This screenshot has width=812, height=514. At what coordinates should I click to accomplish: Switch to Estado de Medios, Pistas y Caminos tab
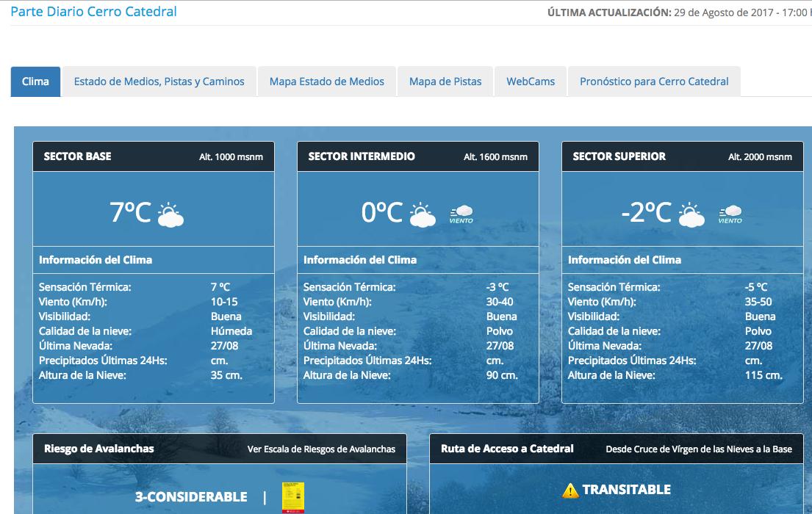tap(159, 82)
